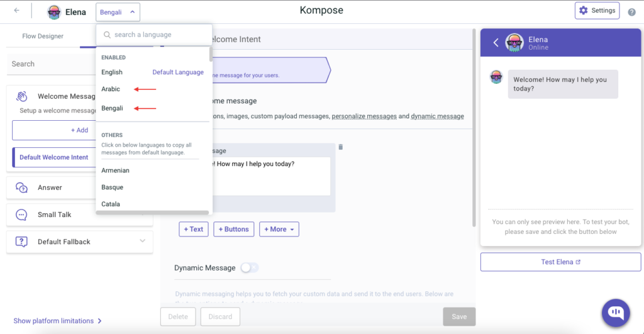
Task: Click the Welcome Message wave icon
Action: [22, 96]
